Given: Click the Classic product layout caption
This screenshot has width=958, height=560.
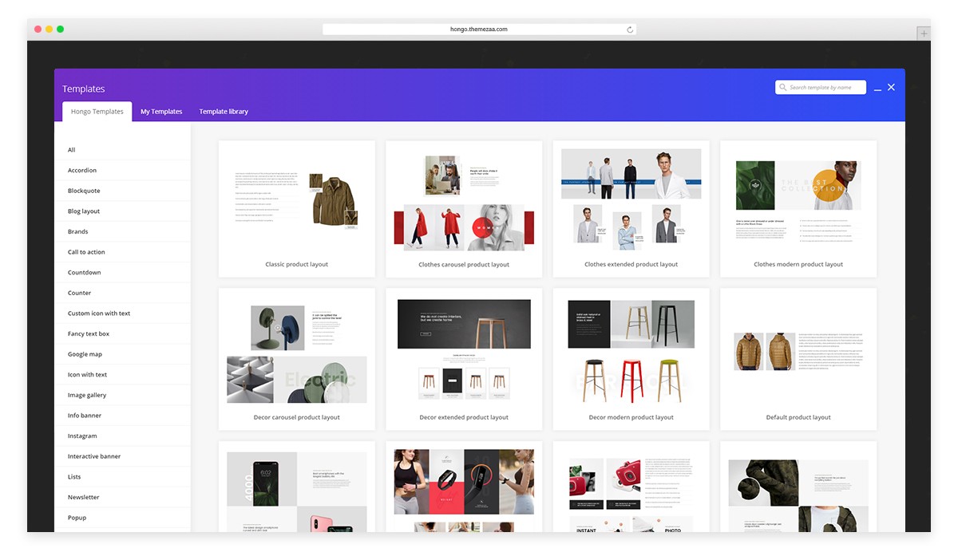Looking at the screenshot, I should [x=297, y=264].
